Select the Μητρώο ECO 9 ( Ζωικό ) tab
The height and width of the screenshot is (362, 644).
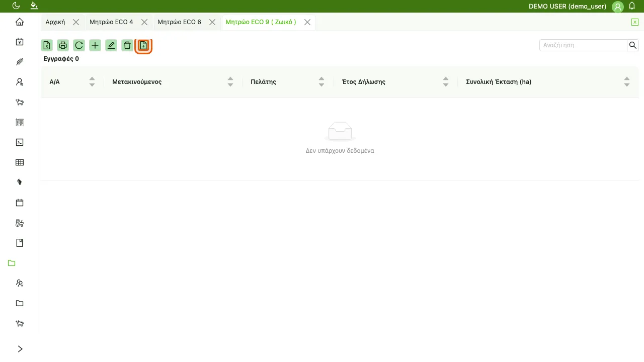pos(261,22)
